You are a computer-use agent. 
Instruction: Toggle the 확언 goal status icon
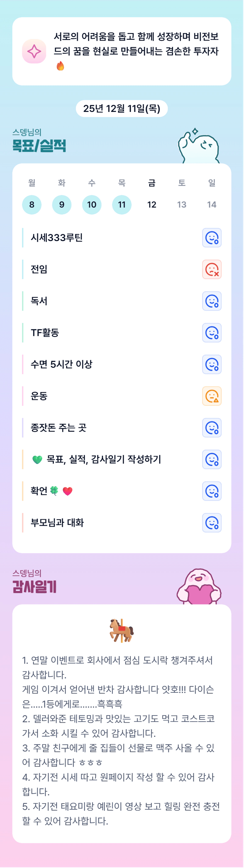212,491
